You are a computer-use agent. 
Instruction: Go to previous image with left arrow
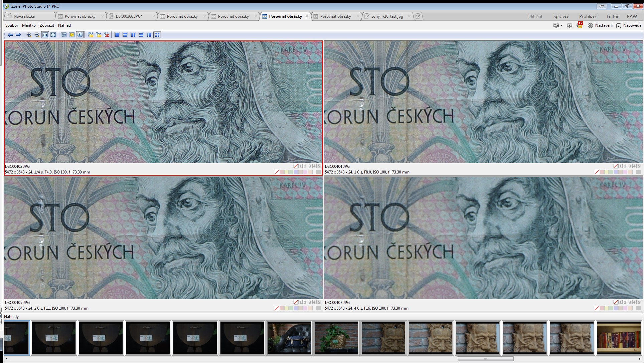click(10, 35)
